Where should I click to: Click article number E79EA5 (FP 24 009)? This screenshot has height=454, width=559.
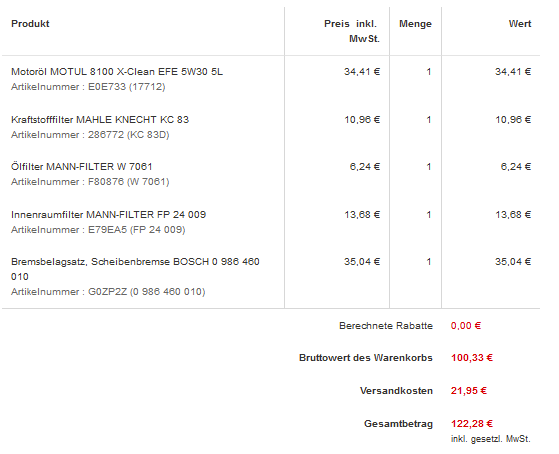pyautogui.click(x=137, y=230)
